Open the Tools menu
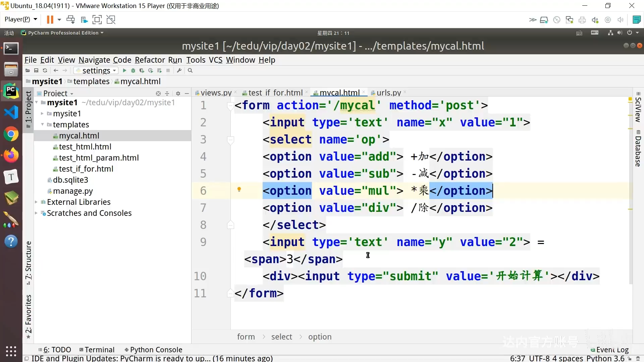644x362 pixels. point(195,60)
